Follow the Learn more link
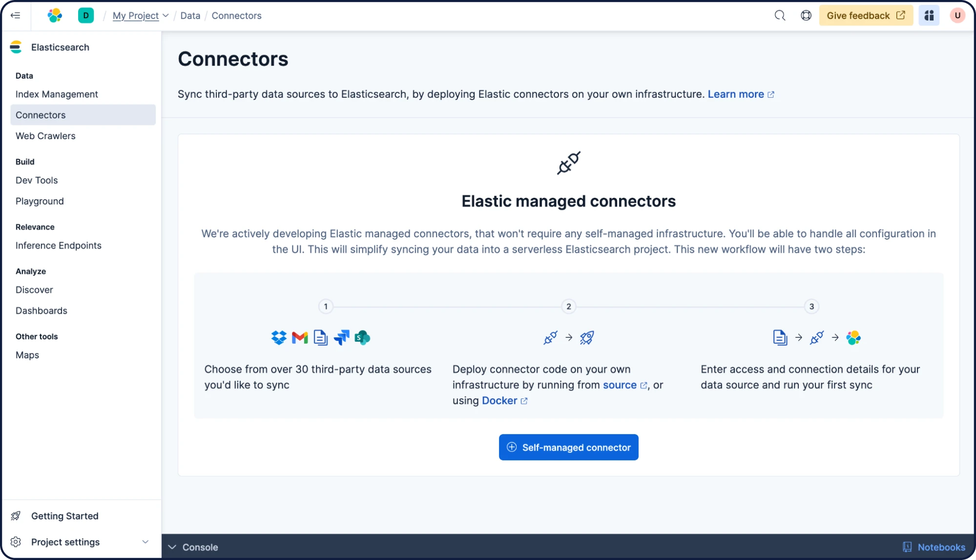 coord(741,94)
